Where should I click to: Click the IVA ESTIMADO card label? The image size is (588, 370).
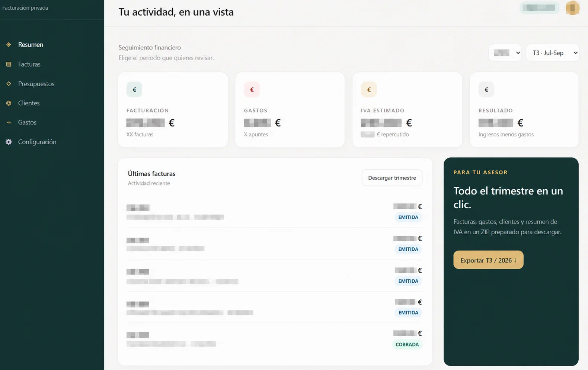click(383, 110)
